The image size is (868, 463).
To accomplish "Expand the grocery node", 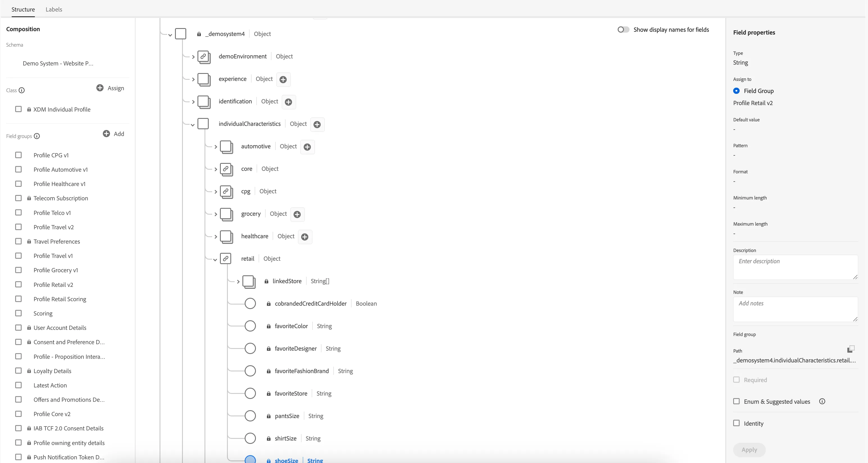I will tap(216, 214).
